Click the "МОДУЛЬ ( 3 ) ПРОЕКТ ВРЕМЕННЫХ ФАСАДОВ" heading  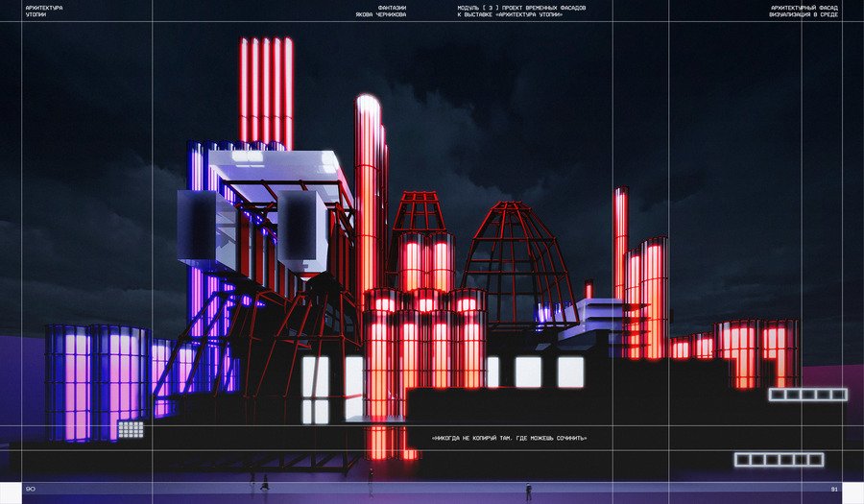click(522, 9)
